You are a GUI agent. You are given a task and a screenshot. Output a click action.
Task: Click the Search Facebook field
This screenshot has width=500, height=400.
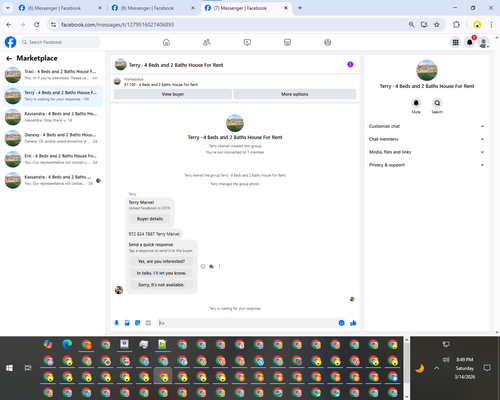click(x=60, y=42)
